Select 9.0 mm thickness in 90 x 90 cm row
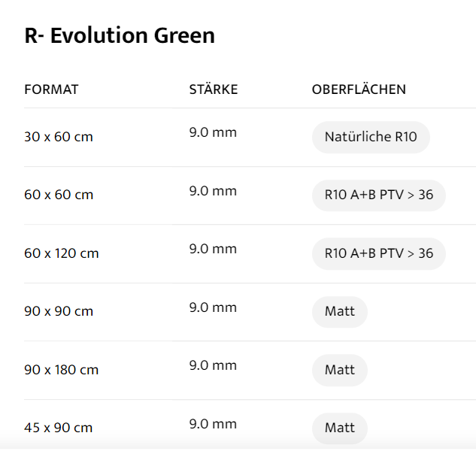Screen dimensions: 476x457 pos(213,307)
